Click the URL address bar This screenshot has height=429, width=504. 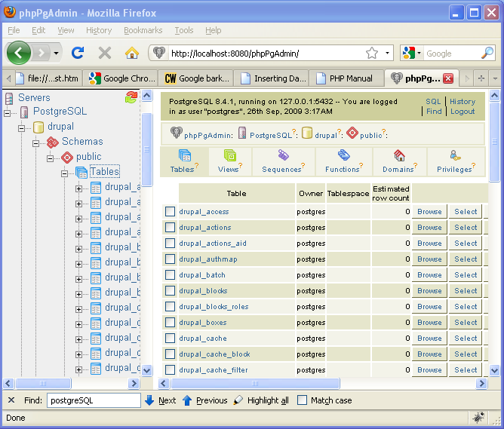click(266, 53)
